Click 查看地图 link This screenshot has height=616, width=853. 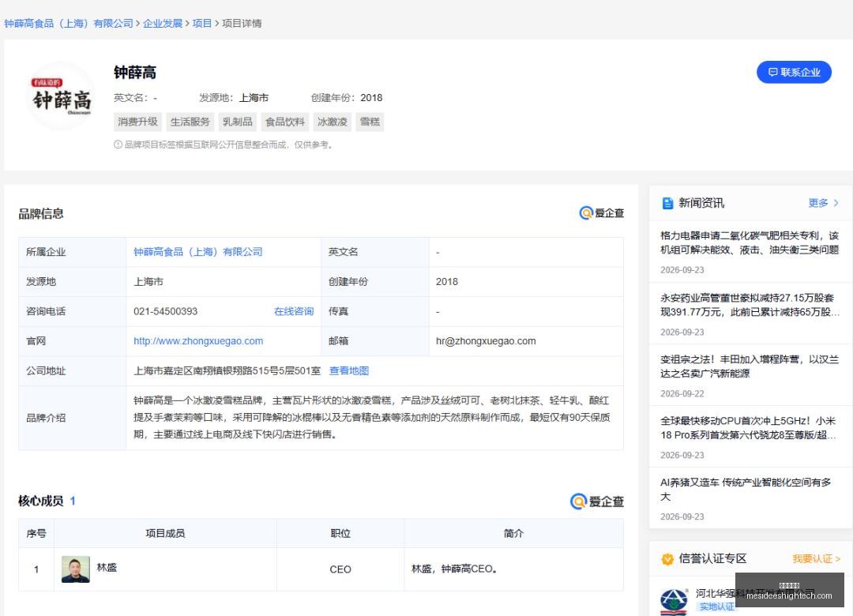[349, 371]
